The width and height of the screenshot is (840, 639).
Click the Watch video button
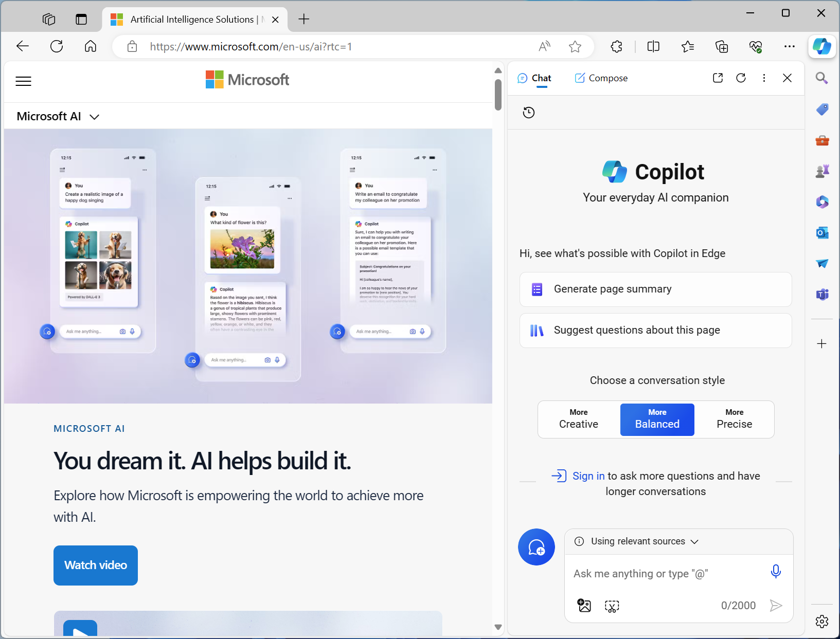click(96, 565)
